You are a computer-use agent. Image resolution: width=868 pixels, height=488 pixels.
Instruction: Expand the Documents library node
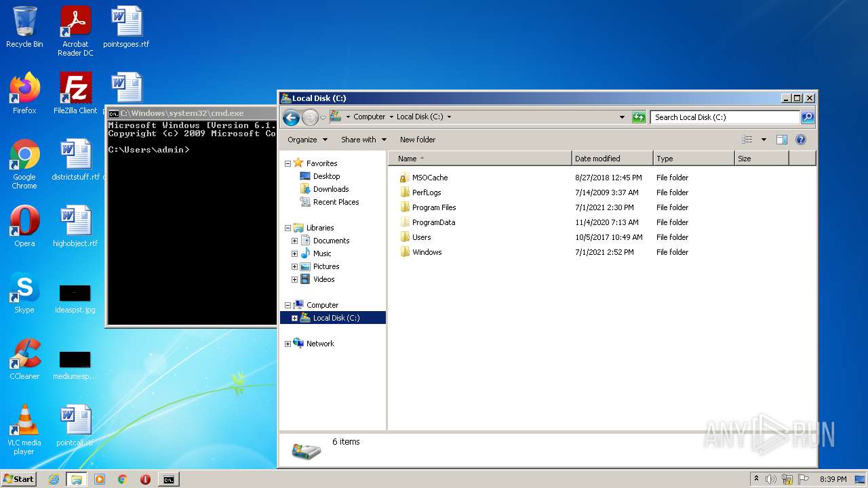(294, 241)
